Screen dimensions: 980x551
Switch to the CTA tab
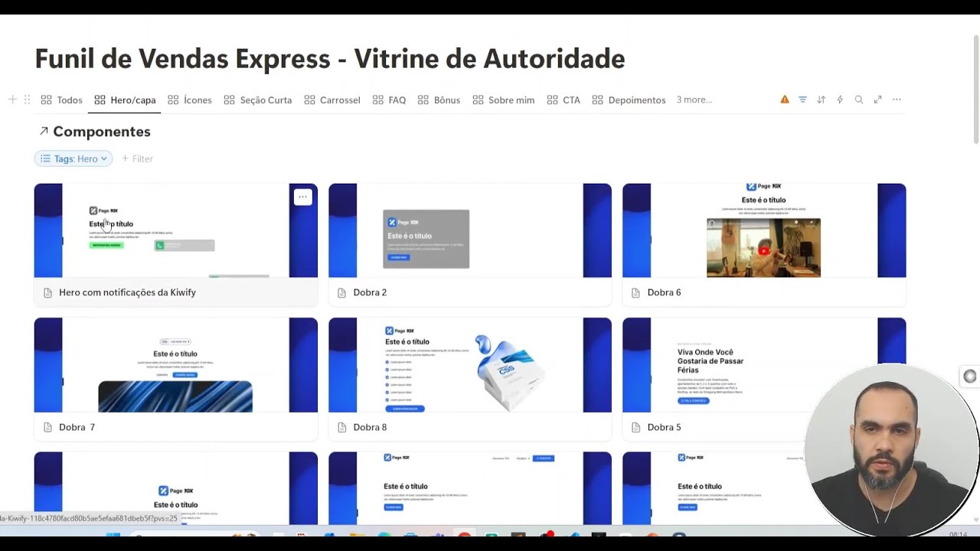[x=563, y=100]
